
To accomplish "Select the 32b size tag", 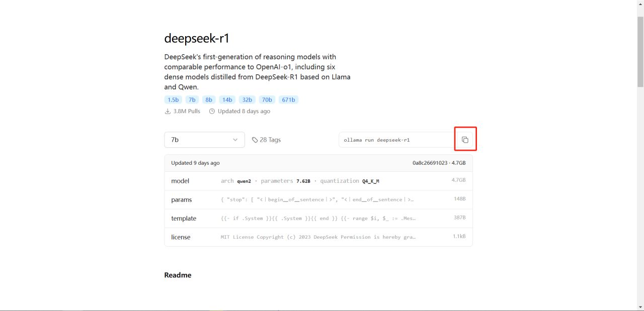I will click(247, 100).
